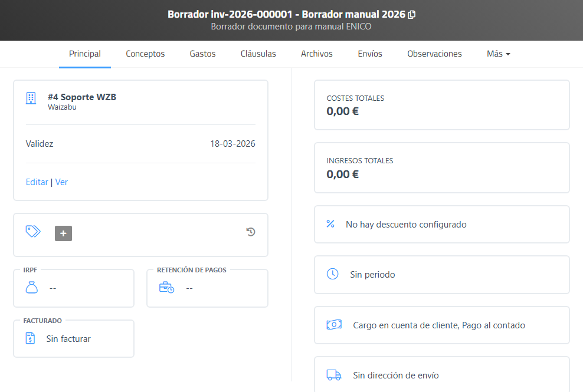Click the copy icon beside the draft title
The width and height of the screenshot is (583, 392).
click(x=412, y=15)
